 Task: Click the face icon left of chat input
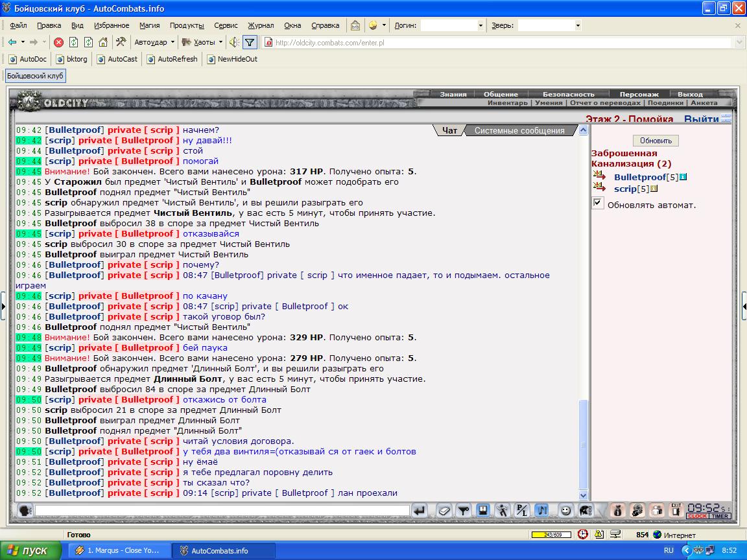coord(25,511)
